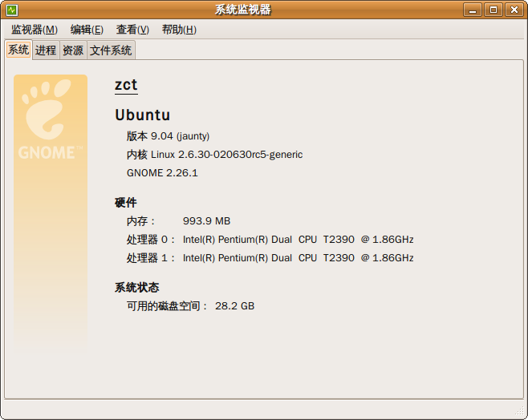
Task: Click the 系统状态 section heading
Action: 136,288
